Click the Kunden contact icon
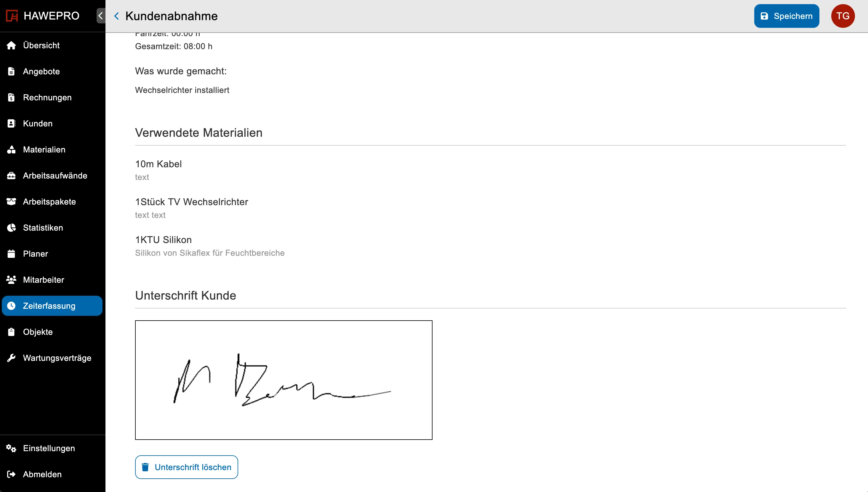 [11, 123]
